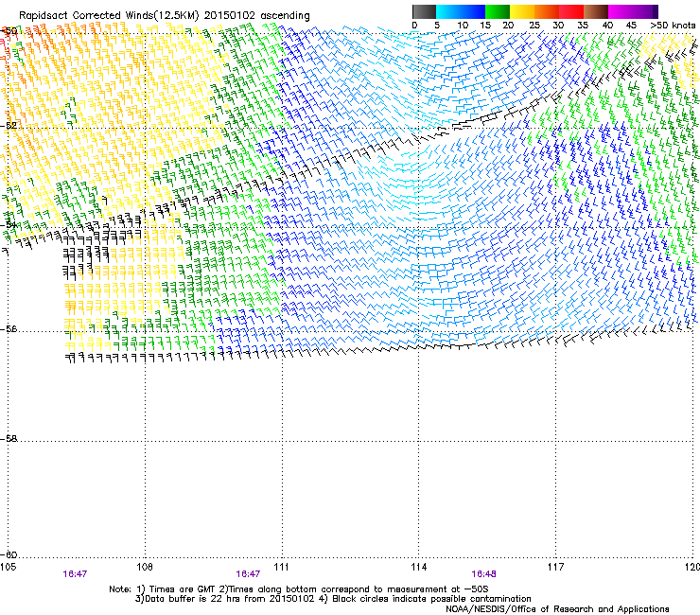Click the blue 10-15 knots legend swatch
This screenshot has width=700, height=615.
pyautogui.click(x=473, y=11)
